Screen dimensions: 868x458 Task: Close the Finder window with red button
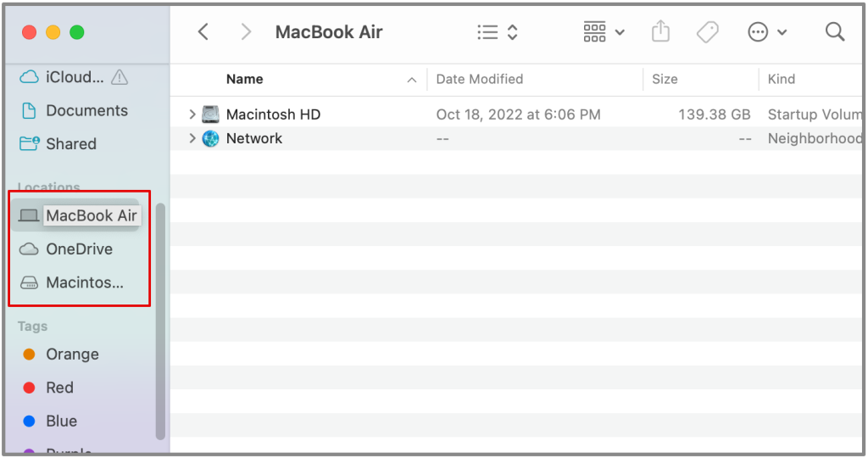coord(30,32)
